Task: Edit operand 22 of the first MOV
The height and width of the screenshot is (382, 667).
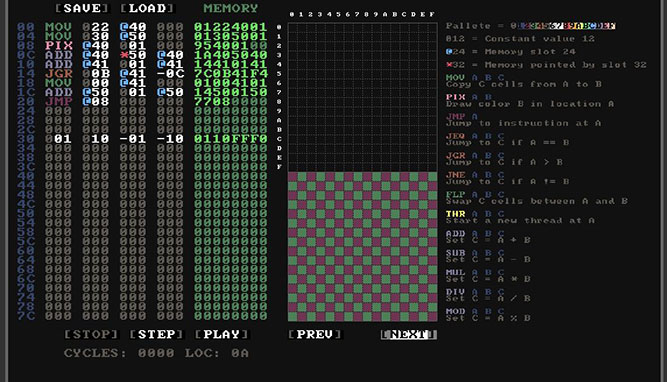Action: click(96, 27)
